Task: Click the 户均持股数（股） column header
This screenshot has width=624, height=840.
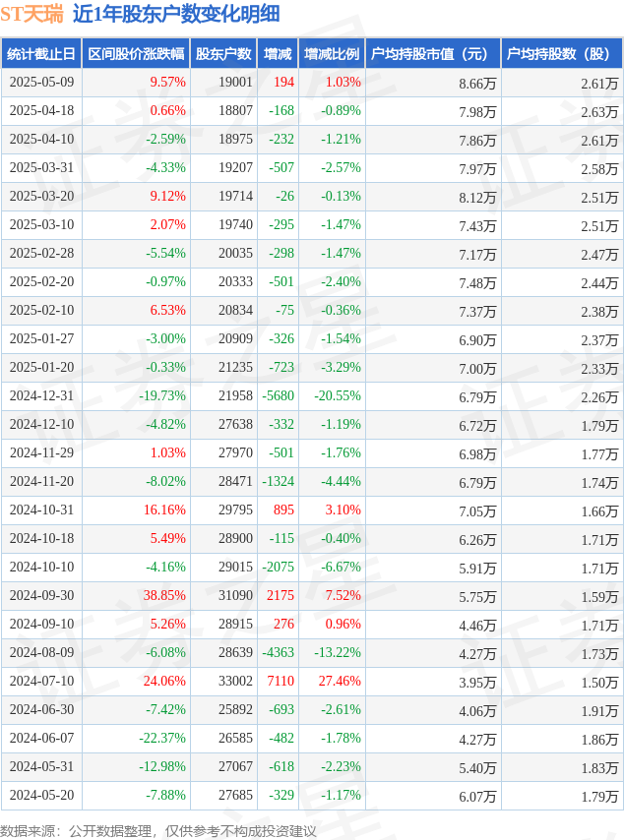Action: pyautogui.click(x=562, y=53)
